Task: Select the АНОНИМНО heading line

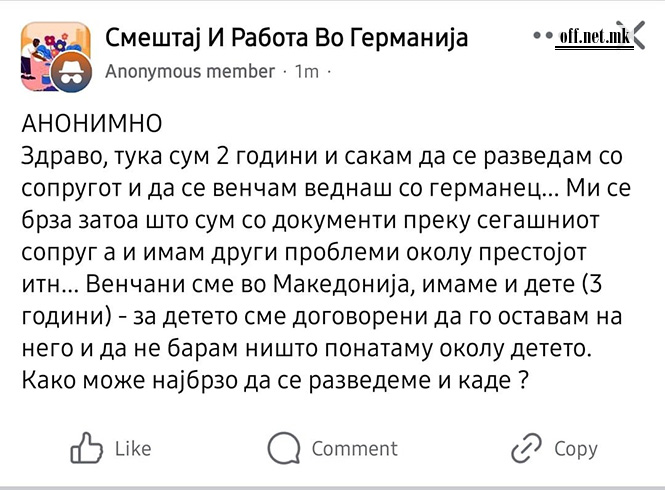Action: 92,124
